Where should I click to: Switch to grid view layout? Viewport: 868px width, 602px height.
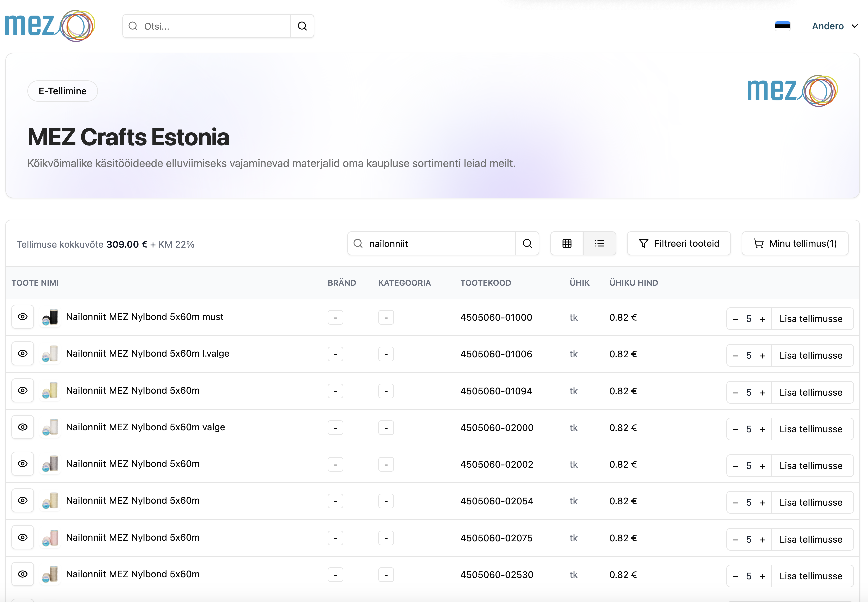(567, 243)
